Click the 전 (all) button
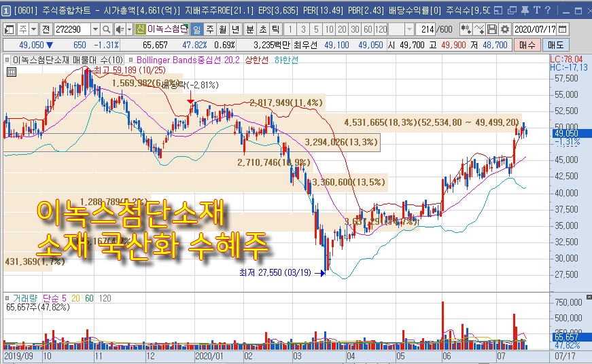The image size is (592, 364). pos(46,29)
